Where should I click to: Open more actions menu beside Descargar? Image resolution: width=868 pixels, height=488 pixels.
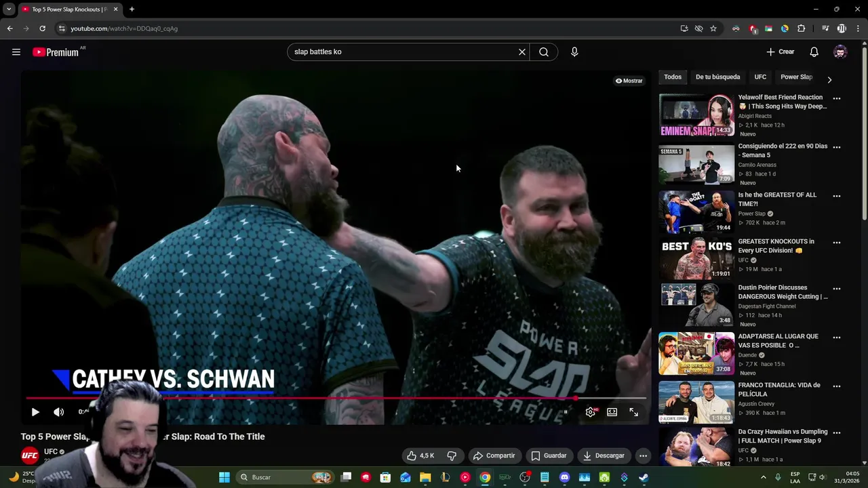643,455
